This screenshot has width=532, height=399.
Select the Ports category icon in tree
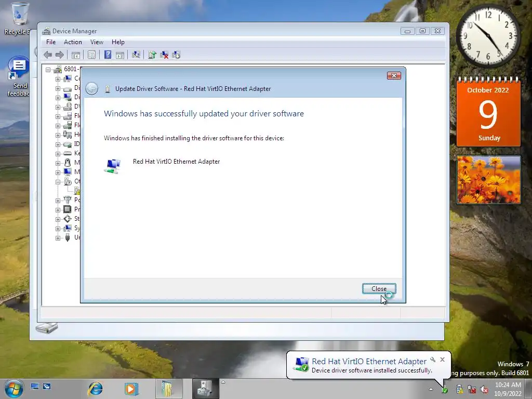click(x=68, y=200)
